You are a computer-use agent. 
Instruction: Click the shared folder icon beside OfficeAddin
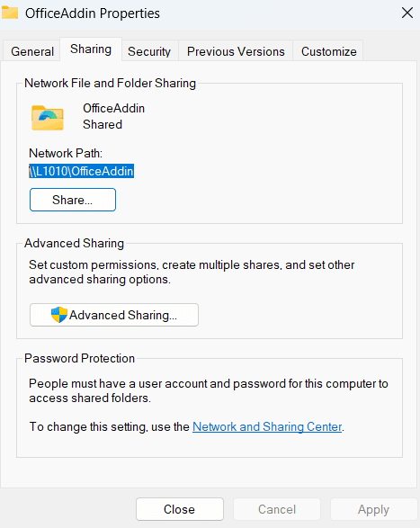pos(48,118)
